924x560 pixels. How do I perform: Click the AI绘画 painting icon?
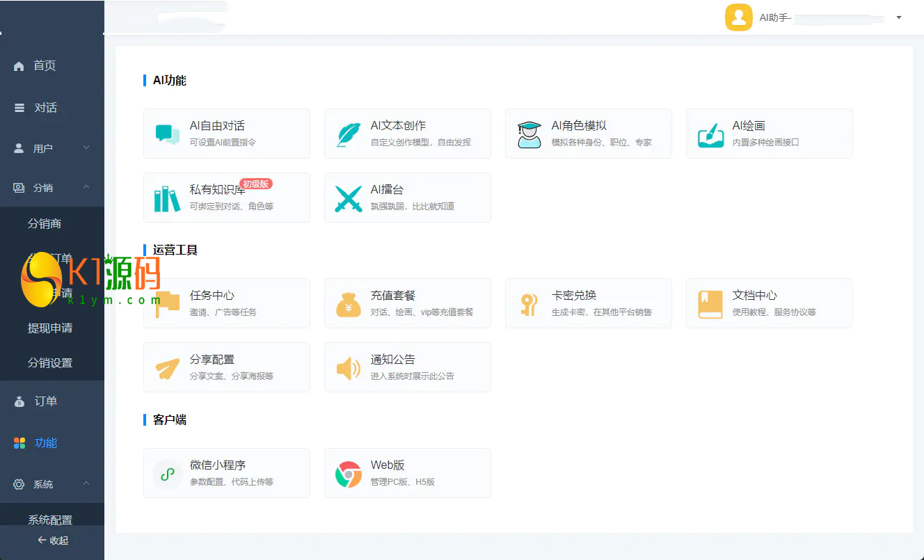coord(710,134)
